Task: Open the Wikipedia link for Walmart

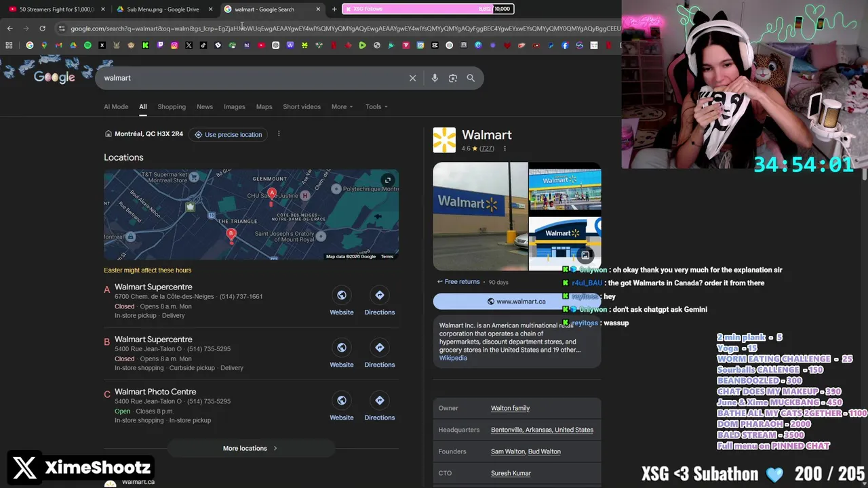Action: 453,358
